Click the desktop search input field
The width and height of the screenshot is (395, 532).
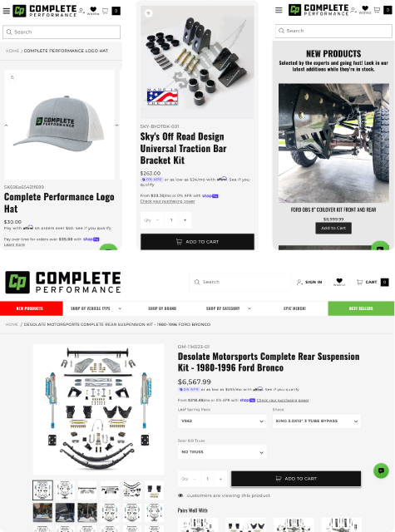point(240,282)
